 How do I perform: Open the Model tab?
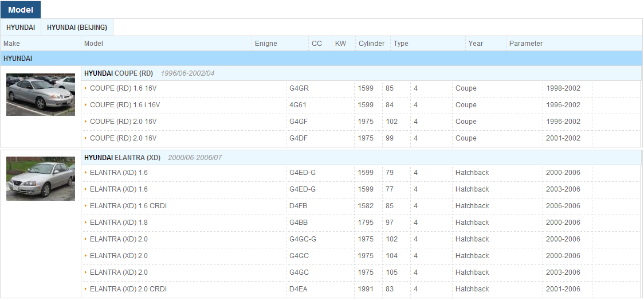(21, 10)
